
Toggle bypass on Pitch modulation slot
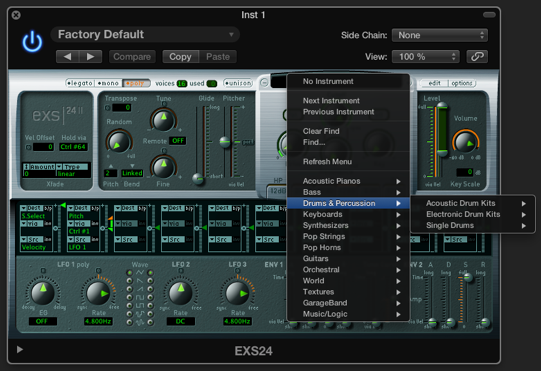[x=96, y=208]
